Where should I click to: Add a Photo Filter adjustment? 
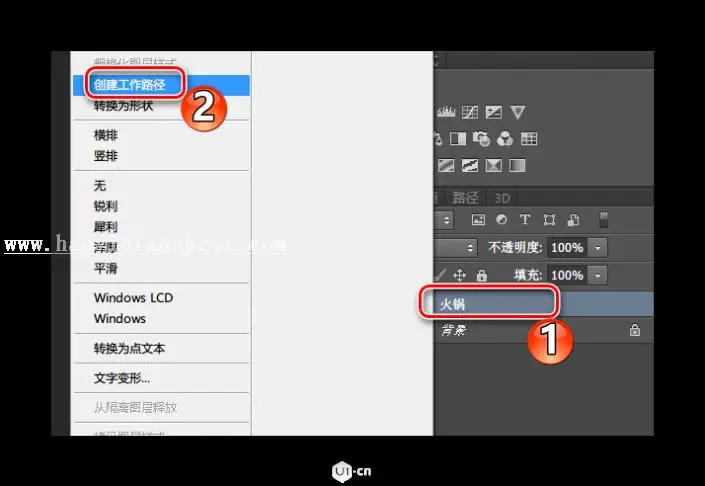[482, 138]
